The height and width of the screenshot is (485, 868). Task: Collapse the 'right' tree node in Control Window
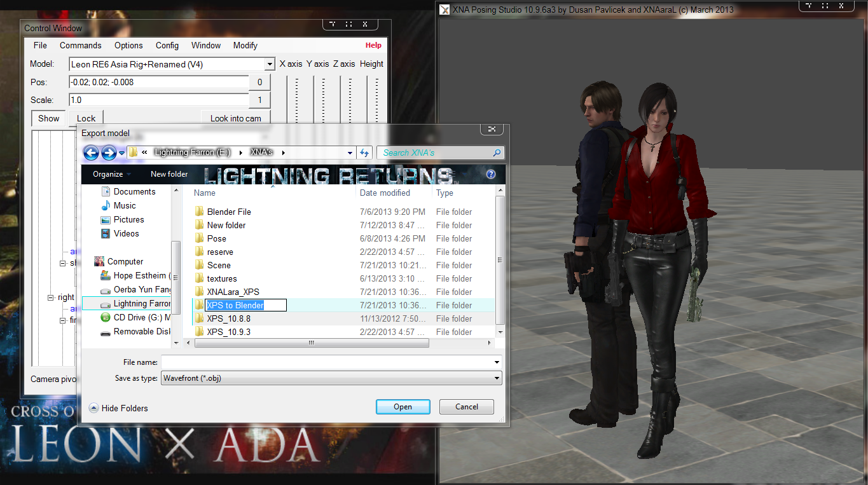[x=52, y=297]
